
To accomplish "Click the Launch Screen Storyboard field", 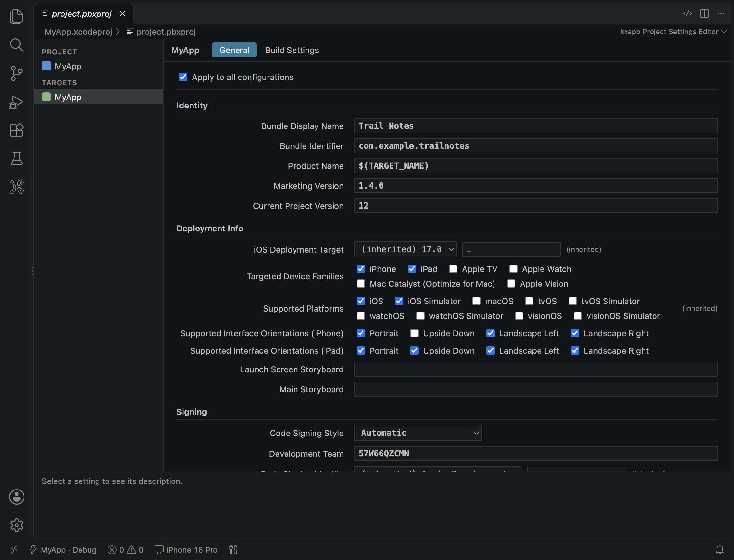I will (x=535, y=369).
